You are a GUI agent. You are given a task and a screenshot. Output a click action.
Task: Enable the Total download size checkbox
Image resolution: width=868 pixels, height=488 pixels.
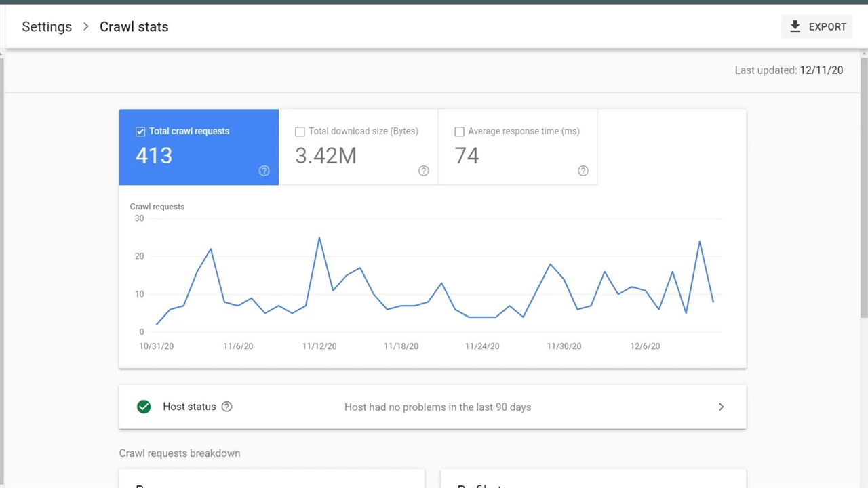300,131
